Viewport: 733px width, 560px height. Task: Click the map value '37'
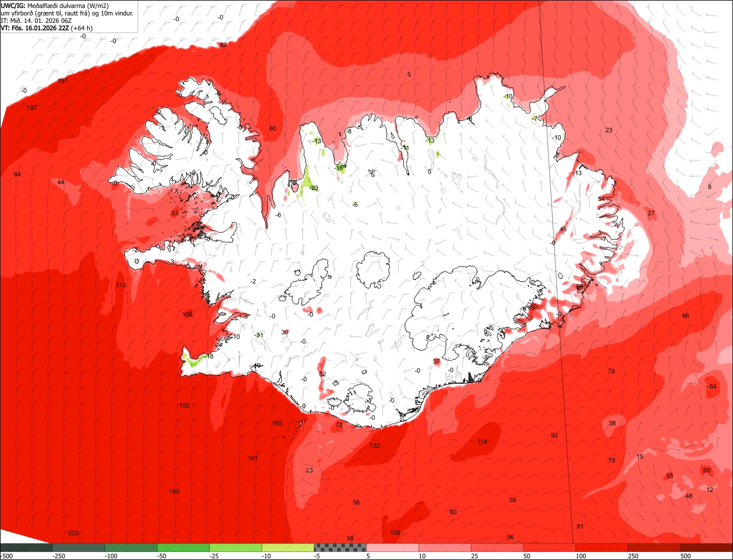click(x=437, y=361)
